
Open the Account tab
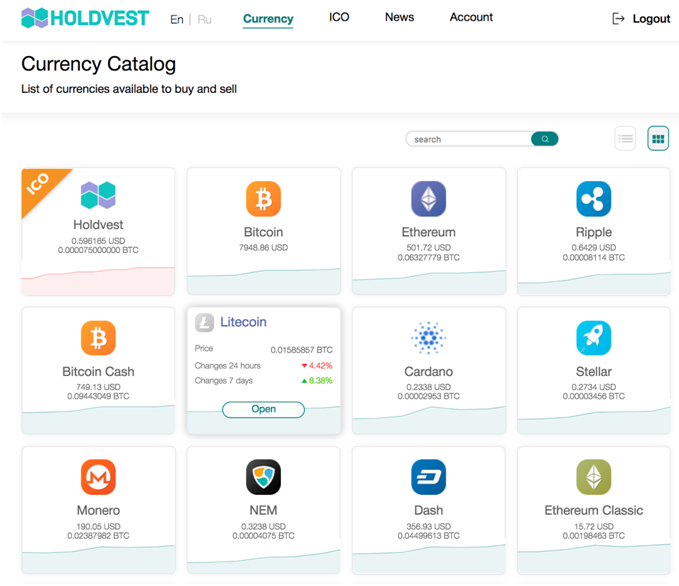[471, 17]
